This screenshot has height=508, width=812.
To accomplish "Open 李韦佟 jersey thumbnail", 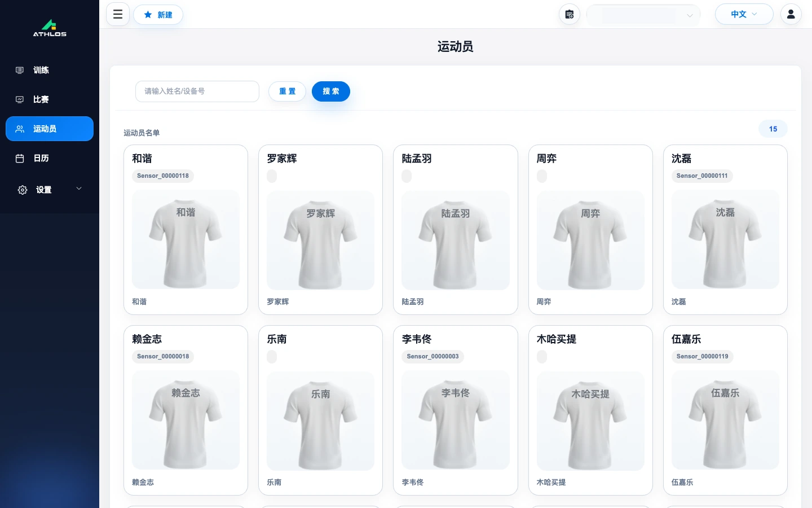I will (456, 420).
